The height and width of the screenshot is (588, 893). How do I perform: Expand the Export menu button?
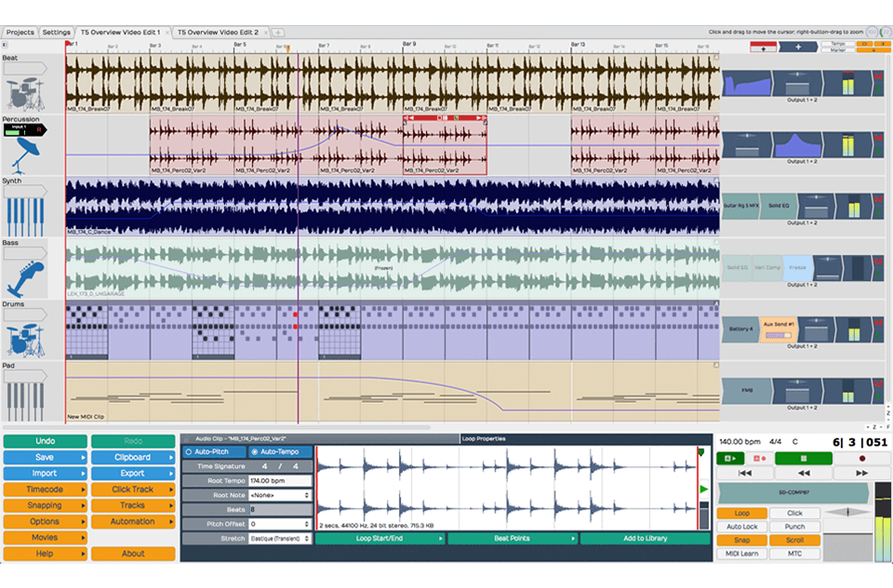133,474
